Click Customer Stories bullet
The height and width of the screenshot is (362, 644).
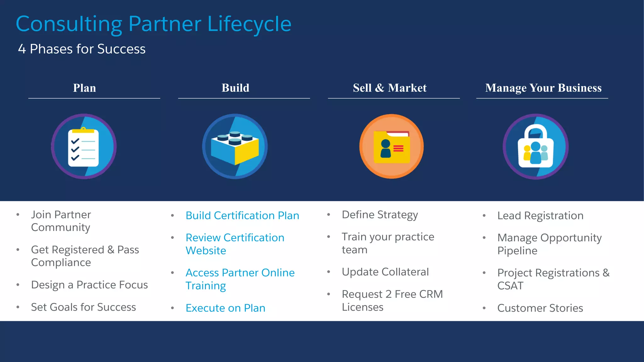tap(540, 308)
